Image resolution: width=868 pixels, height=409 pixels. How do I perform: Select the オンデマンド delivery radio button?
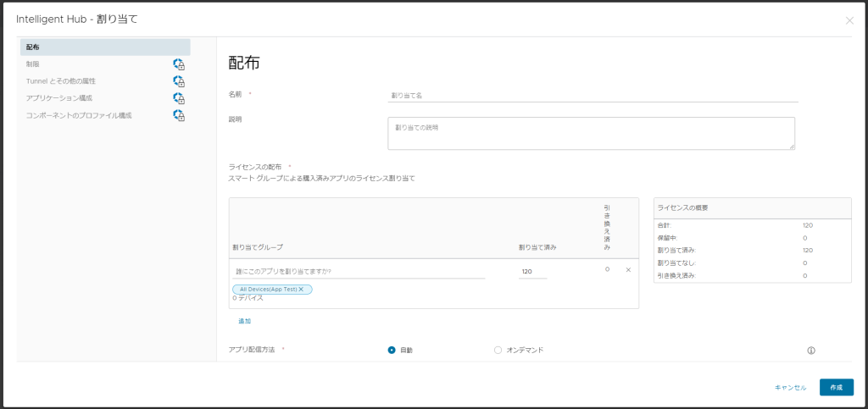coord(498,350)
